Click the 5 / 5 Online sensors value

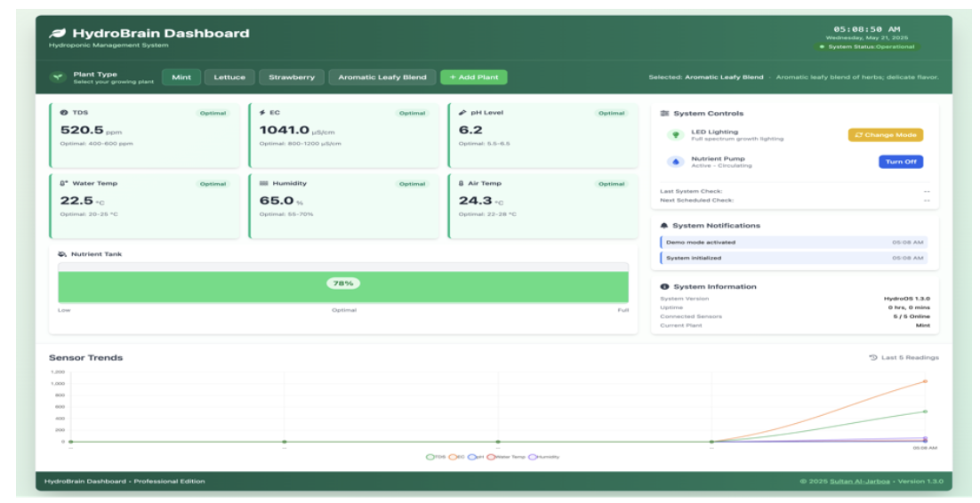click(912, 316)
